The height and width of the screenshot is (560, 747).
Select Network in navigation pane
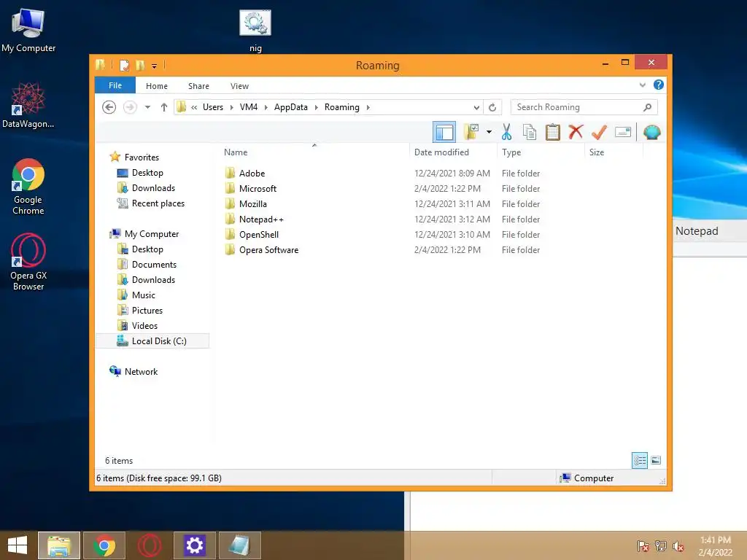[141, 371]
